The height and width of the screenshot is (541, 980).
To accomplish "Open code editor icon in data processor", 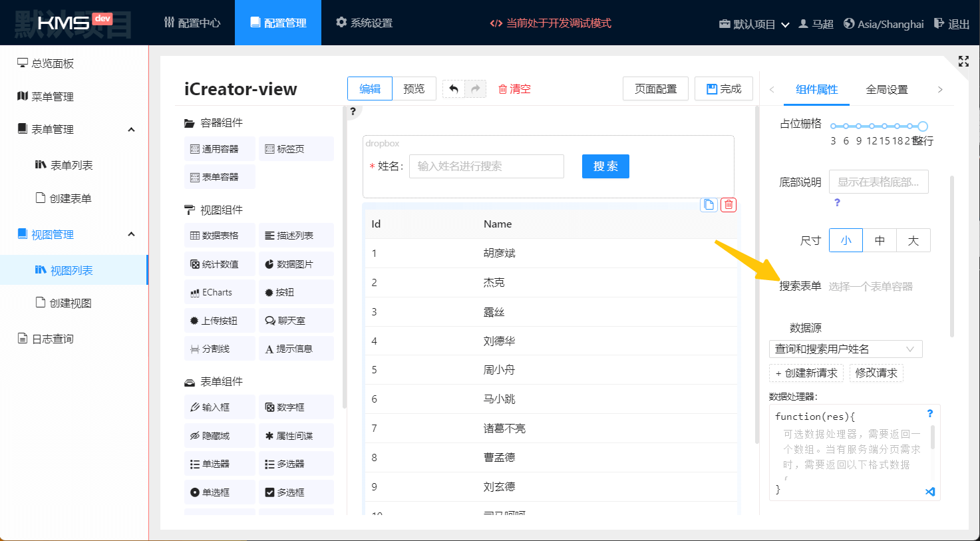I will 929,492.
